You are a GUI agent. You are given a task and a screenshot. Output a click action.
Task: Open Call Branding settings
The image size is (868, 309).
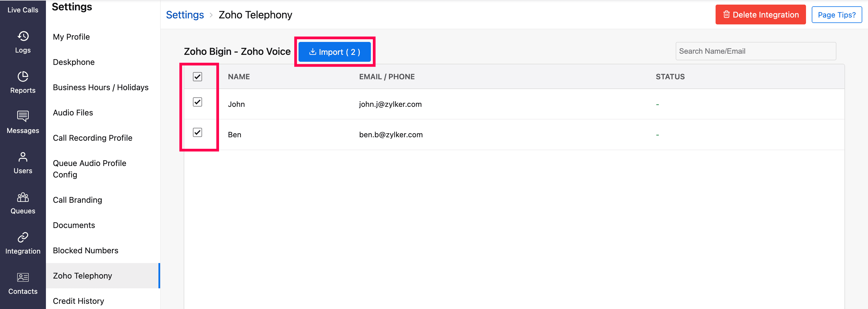(x=77, y=200)
